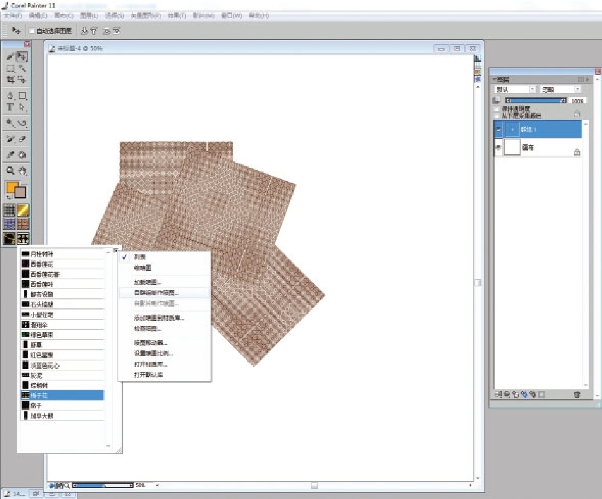
Task: Choose the thumbnail view option in context menu
Action: click(144, 267)
